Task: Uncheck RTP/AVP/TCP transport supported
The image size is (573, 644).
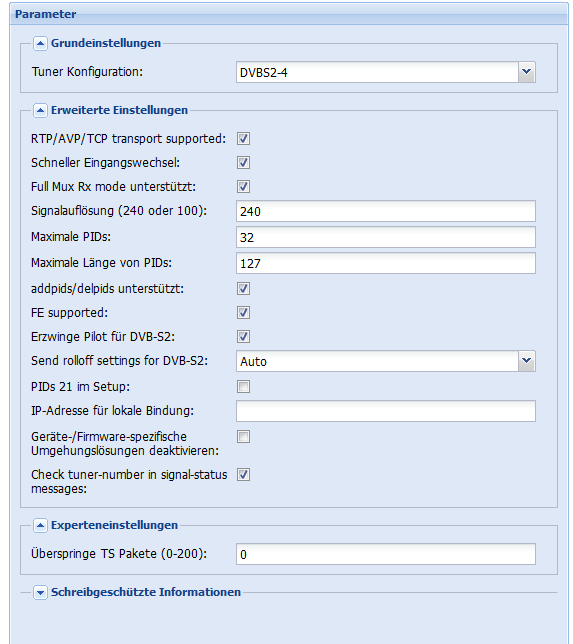Action: pos(243,139)
